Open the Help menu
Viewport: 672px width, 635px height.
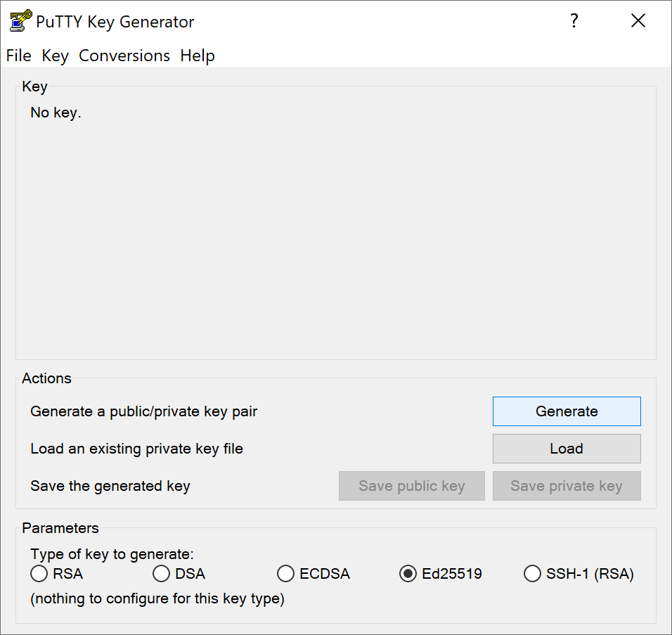pos(197,56)
